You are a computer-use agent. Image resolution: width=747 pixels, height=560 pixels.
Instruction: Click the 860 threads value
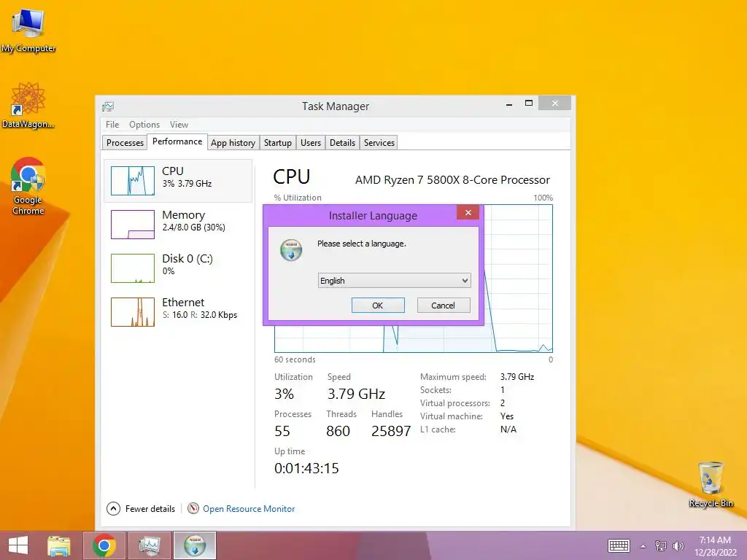[x=338, y=431]
